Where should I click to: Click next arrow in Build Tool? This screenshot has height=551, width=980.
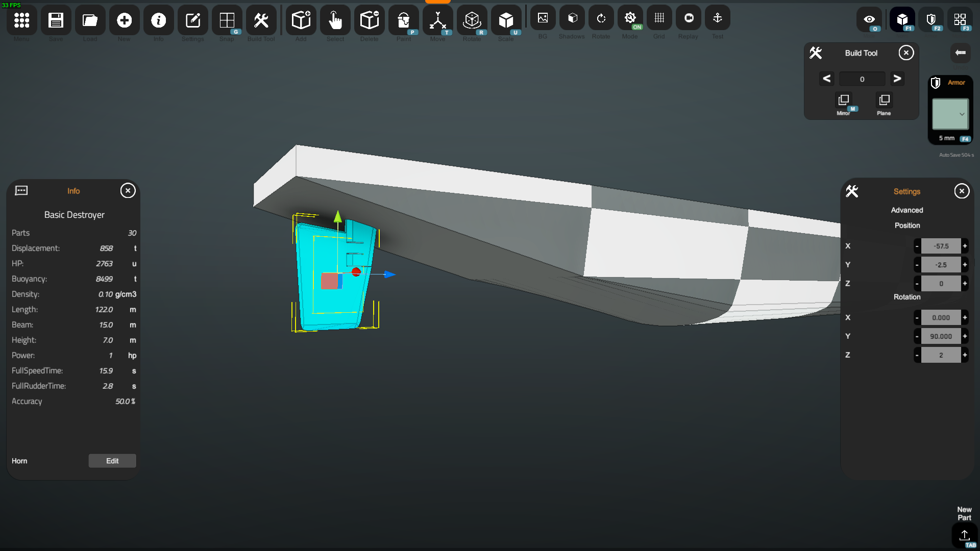pyautogui.click(x=897, y=79)
